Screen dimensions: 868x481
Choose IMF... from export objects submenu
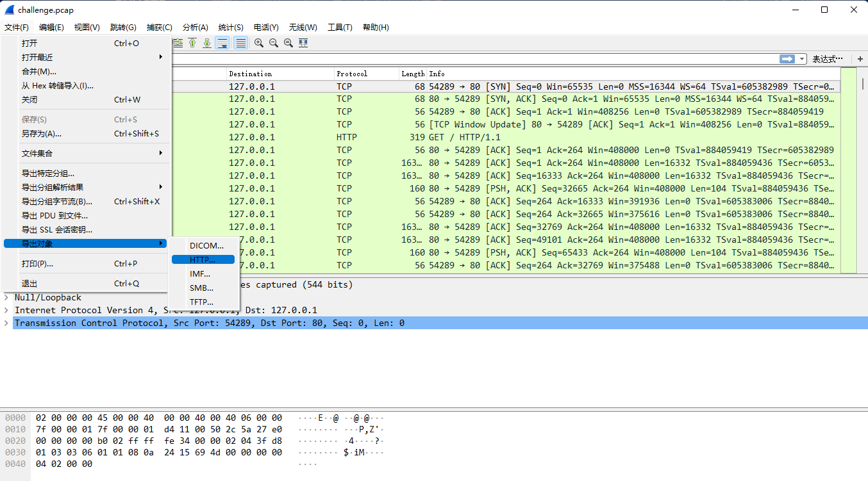[x=203, y=273]
